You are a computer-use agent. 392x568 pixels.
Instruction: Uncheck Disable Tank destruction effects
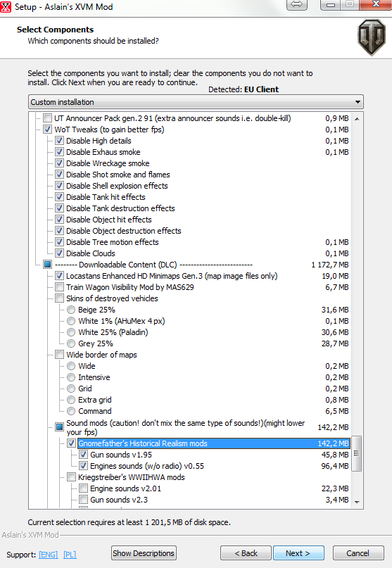(x=59, y=208)
